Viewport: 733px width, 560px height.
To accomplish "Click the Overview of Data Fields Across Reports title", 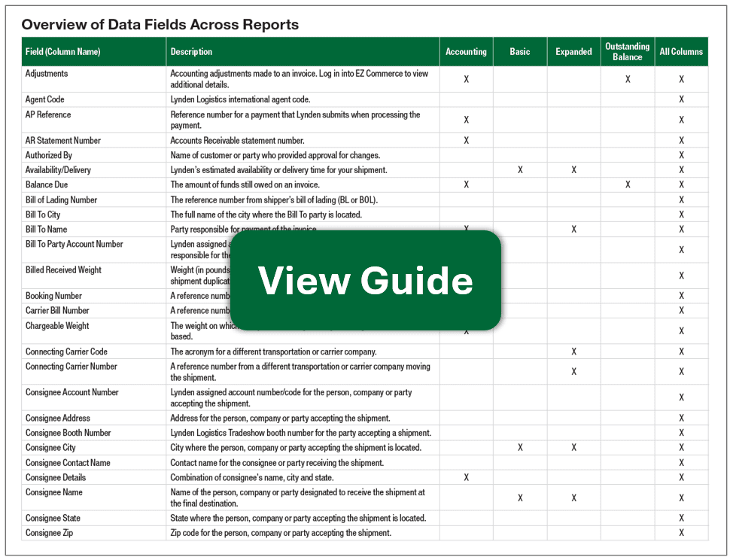I will click(x=160, y=24).
